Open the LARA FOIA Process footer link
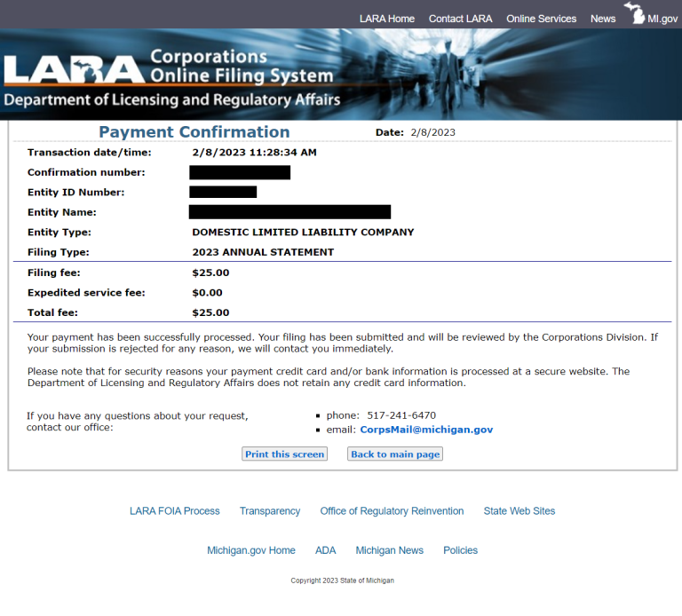 [x=174, y=511]
